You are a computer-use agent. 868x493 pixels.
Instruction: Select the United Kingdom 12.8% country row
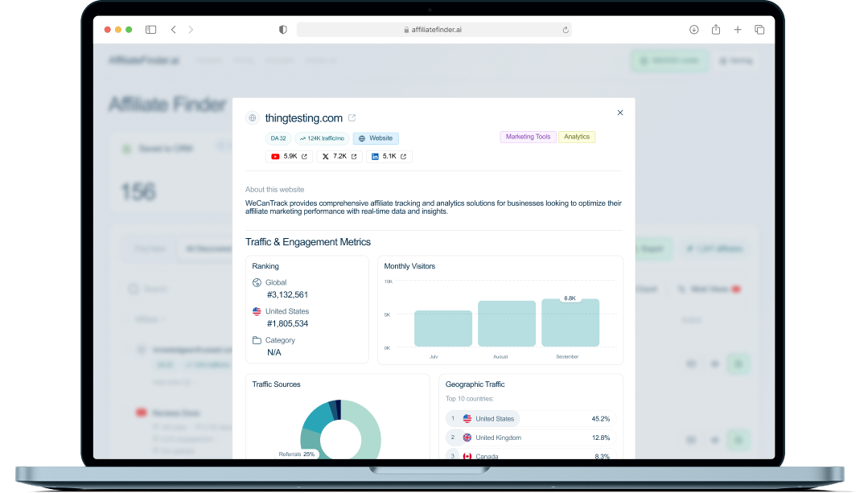(x=530, y=438)
